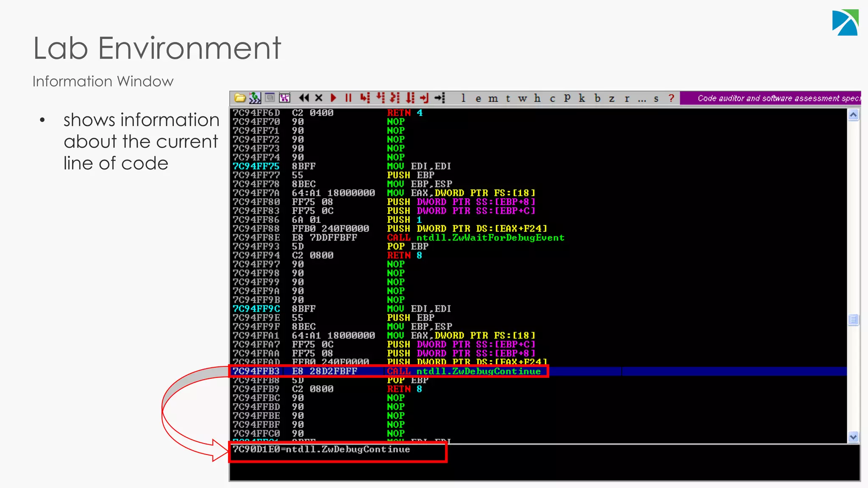Open help with red question mark
Viewport: 868px width, 488px height.
click(671, 98)
